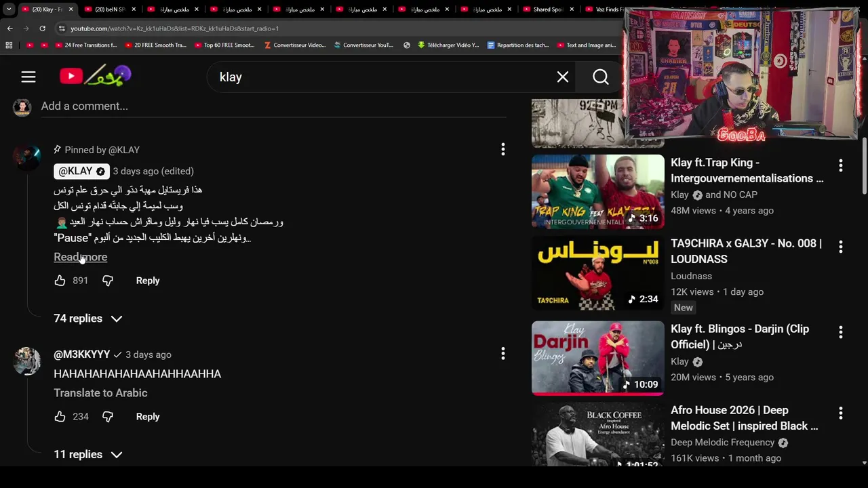Click '3 days ago (edited)' timestamp on pinned comment
This screenshot has width=868, height=488.
153,171
